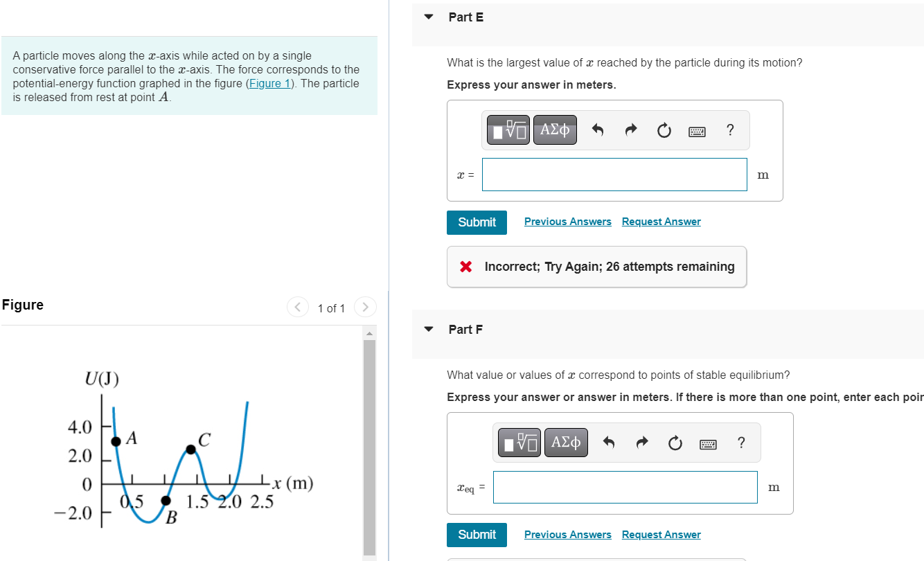Collapse the Part F section

(x=428, y=329)
